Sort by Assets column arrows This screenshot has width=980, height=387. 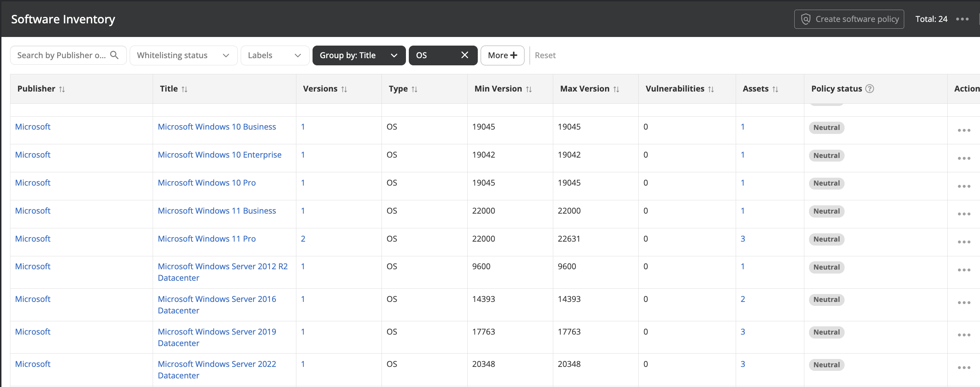tap(775, 89)
